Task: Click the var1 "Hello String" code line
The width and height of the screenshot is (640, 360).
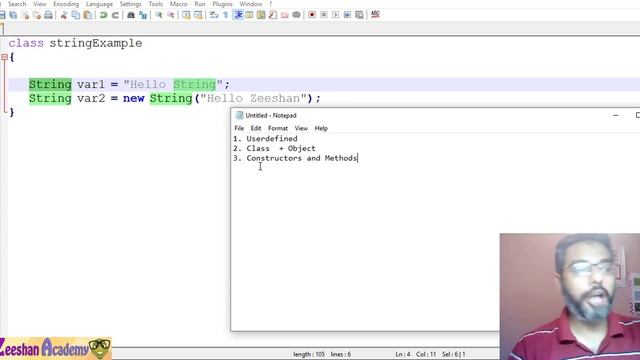Action: (129, 84)
